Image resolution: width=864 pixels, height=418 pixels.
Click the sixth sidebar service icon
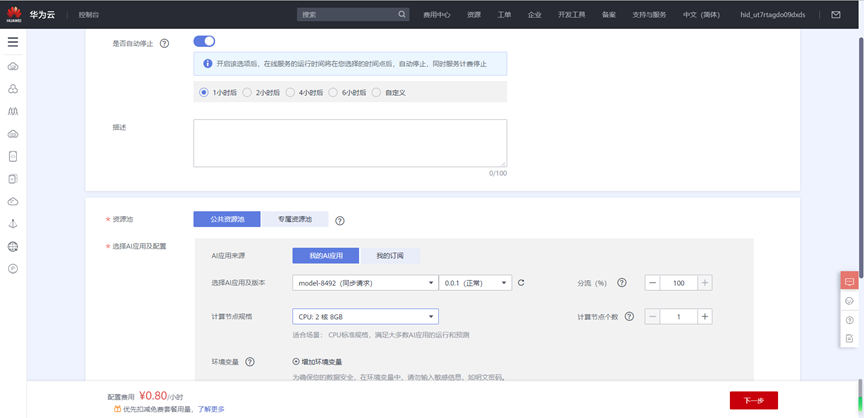pyautogui.click(x=13, y=179)
